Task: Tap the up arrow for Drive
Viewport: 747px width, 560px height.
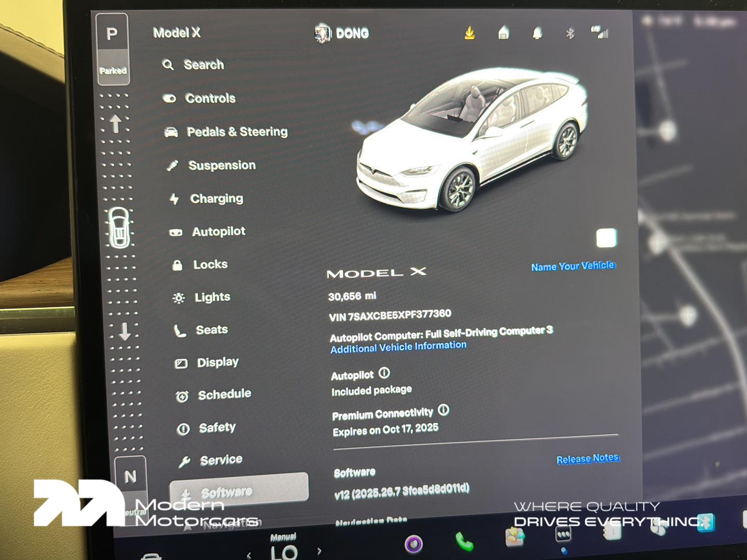Action: pos(115,124)
